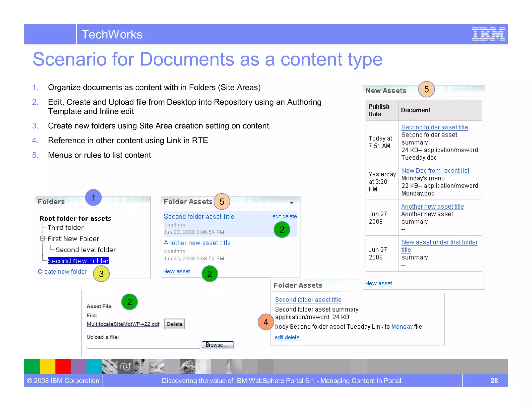The height and width of the screenshot is (411, 532).
Task: Click Tuesday.doc filename text
Action: pos(419,158)
